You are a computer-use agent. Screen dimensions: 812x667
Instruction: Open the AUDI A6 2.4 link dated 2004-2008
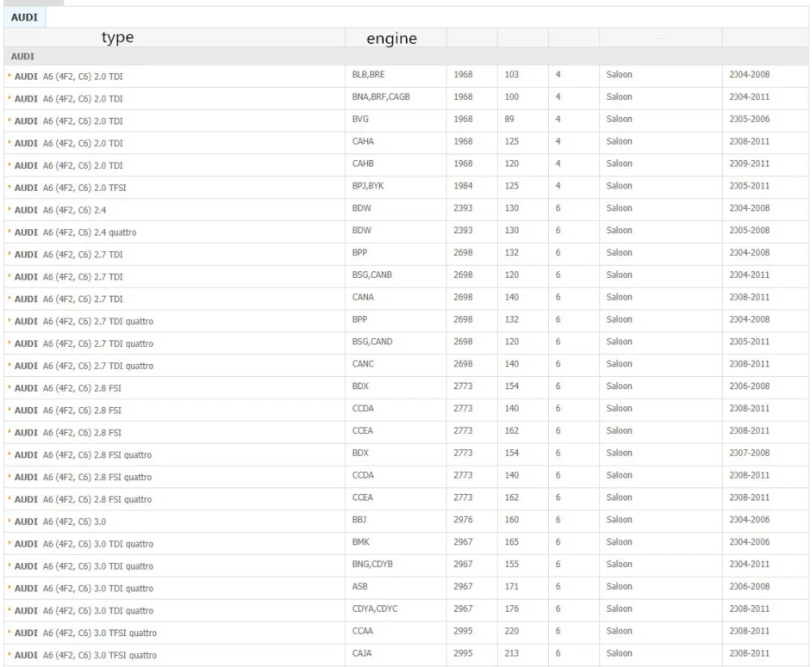(60, 210)
